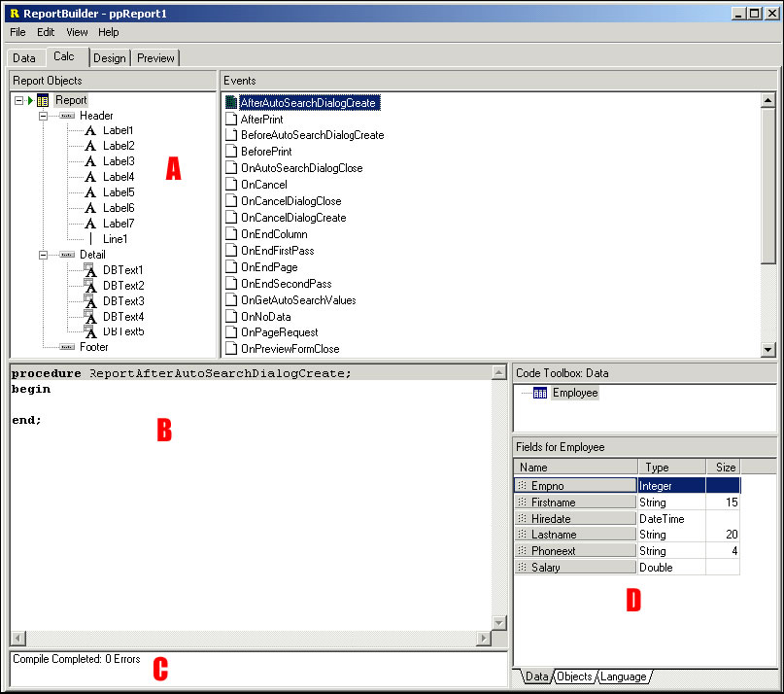Viewport: 784px width, 694px height.
Task: Switch to the Design tab
Action: tap(110, 58)
